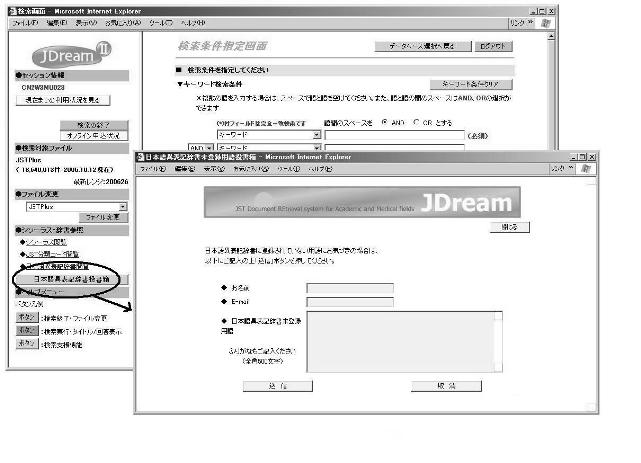Select the AND radio button

coord(385,120)
